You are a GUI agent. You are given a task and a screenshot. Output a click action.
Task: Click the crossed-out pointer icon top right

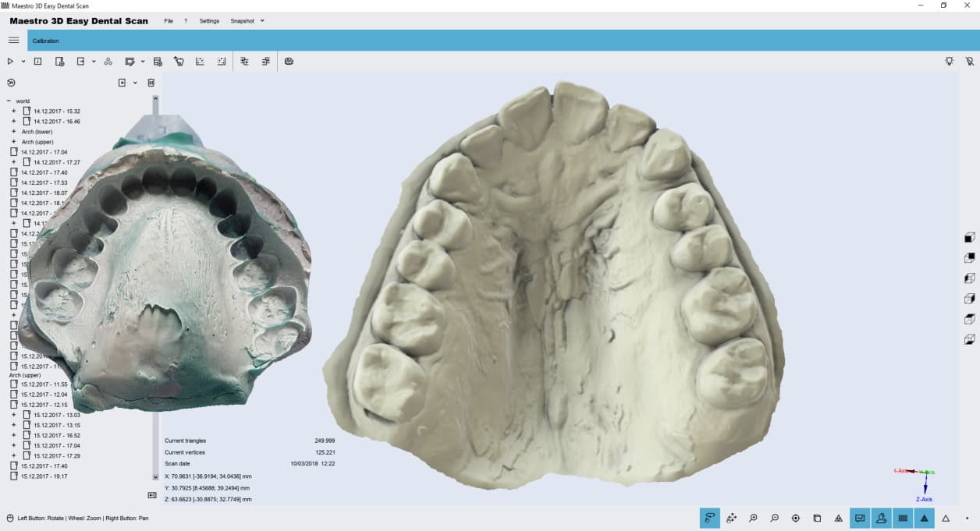[x=970, y=61]
